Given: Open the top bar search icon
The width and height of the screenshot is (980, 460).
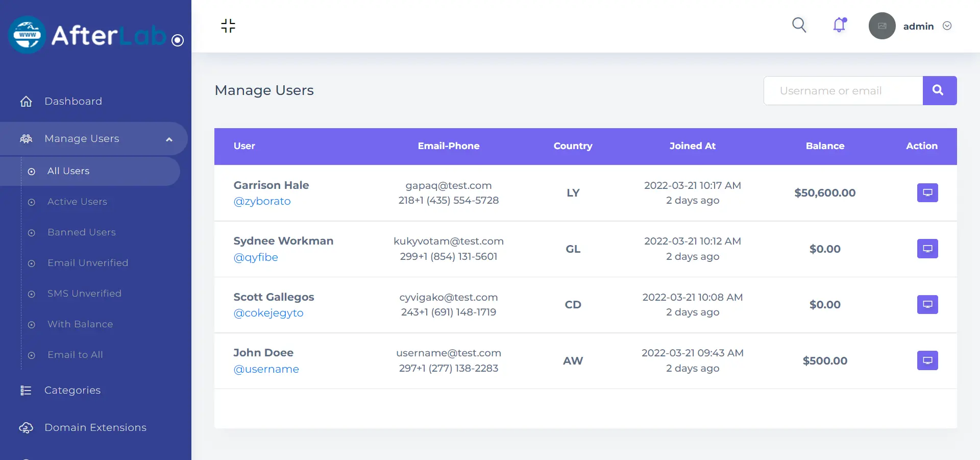Looking at the screenshot, I should [x=799, y=25].
